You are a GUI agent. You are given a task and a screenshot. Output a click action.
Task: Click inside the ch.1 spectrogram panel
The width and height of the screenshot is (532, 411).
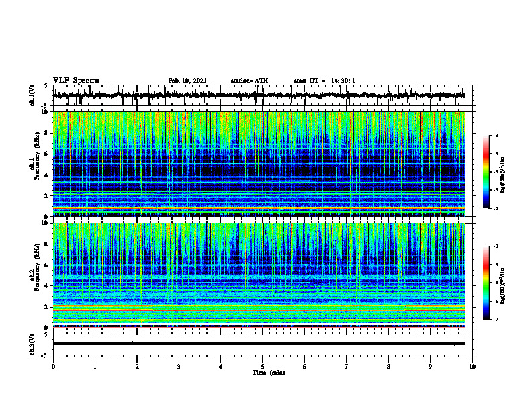(259, 164)
